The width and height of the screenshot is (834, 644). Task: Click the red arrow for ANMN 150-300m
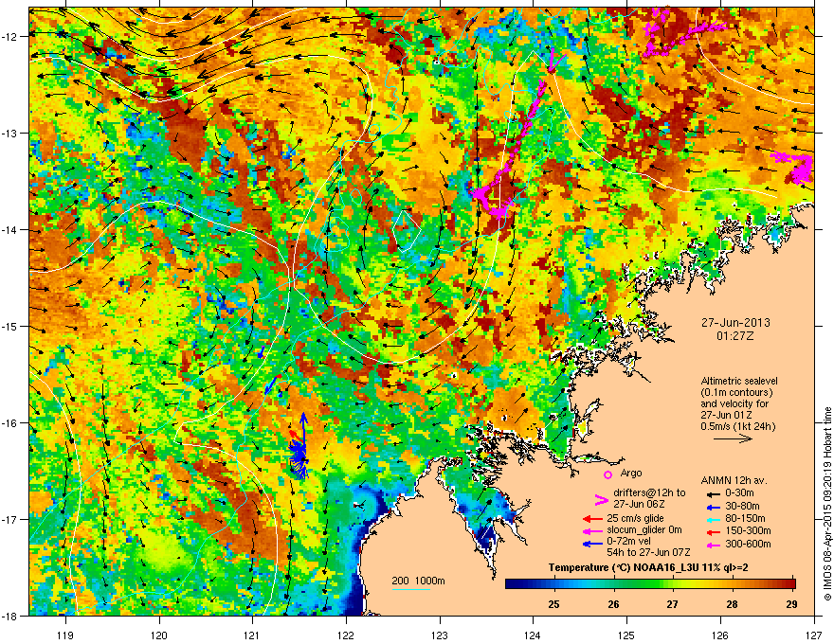pyautogui.click(x=714, y=531)
